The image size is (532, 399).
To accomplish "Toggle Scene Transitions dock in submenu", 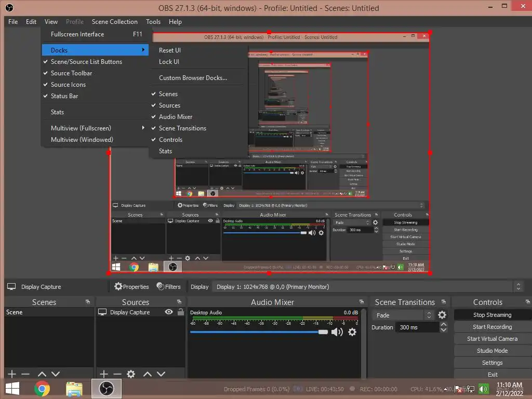I will tap(198, 128).
